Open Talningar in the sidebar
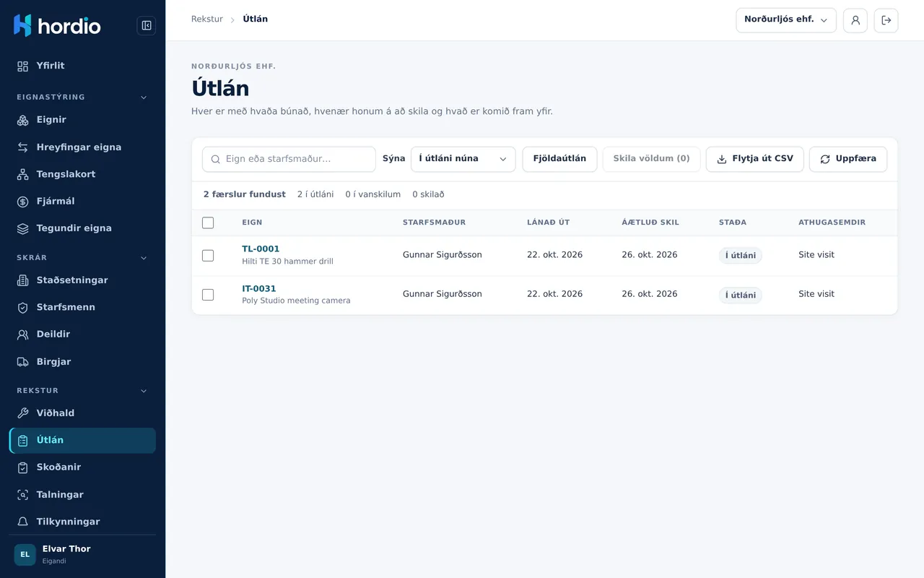The image size is (924, 578). (x=82, y=495)
